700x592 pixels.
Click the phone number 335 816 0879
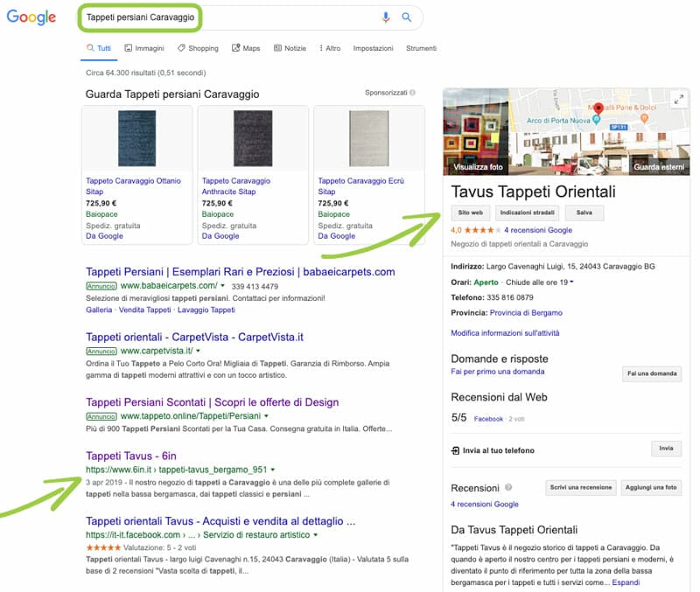point(510,297)
